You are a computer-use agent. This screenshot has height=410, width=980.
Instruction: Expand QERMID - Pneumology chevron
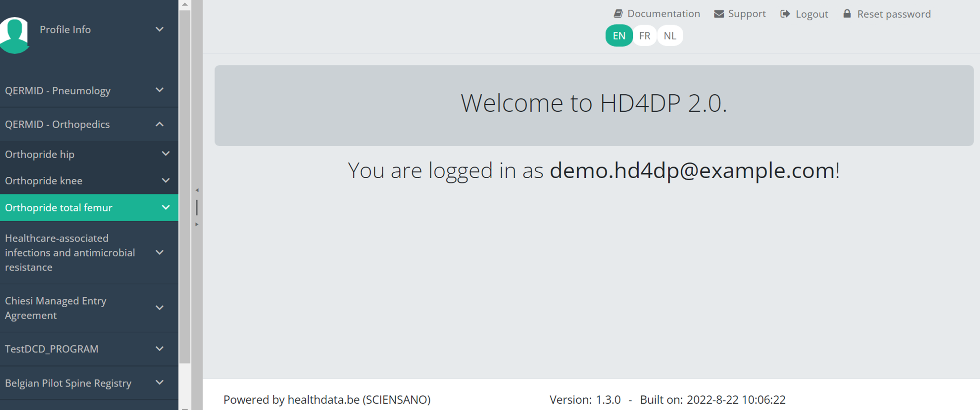tap(160, 90)
